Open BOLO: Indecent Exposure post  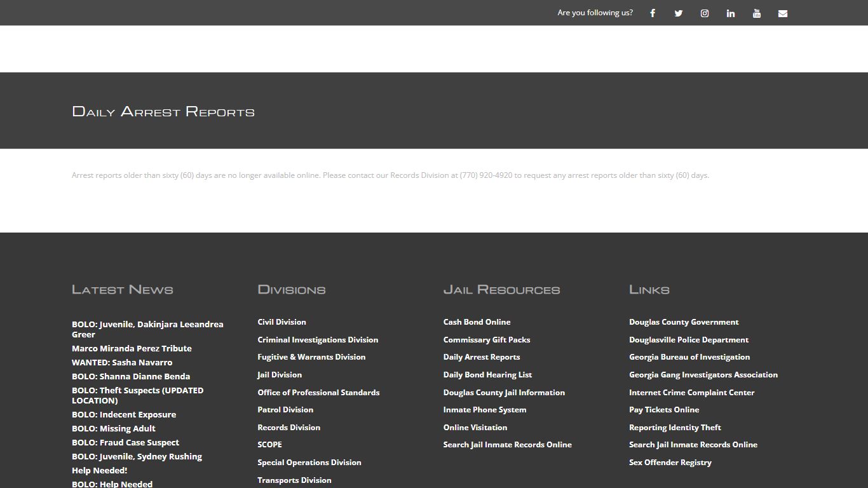(124, 414)
